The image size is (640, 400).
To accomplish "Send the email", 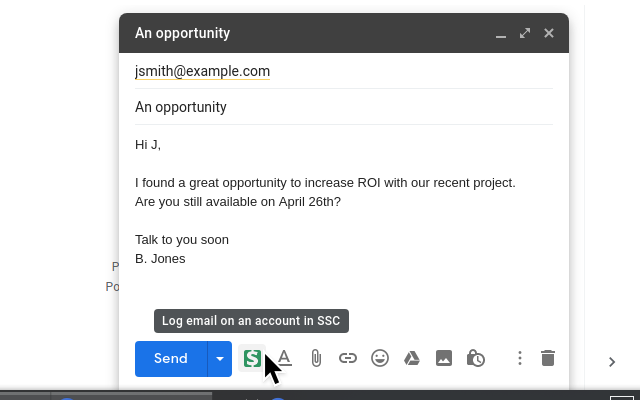I will click(x=171, y=359).
